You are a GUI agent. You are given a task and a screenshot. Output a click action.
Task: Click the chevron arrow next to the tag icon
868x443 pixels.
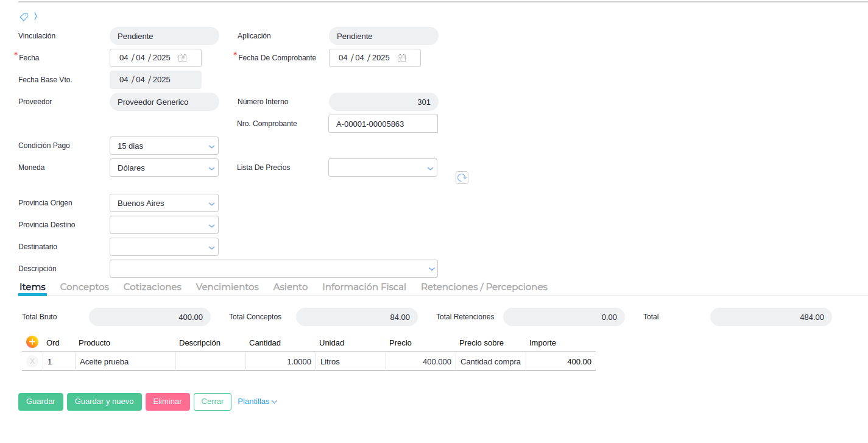[x=36, y=16]
